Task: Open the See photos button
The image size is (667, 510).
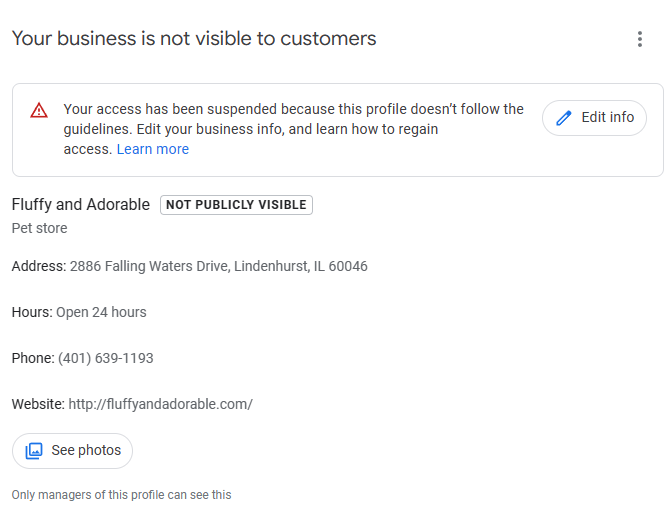Action: pyautogui.click(x=72, y=451)
